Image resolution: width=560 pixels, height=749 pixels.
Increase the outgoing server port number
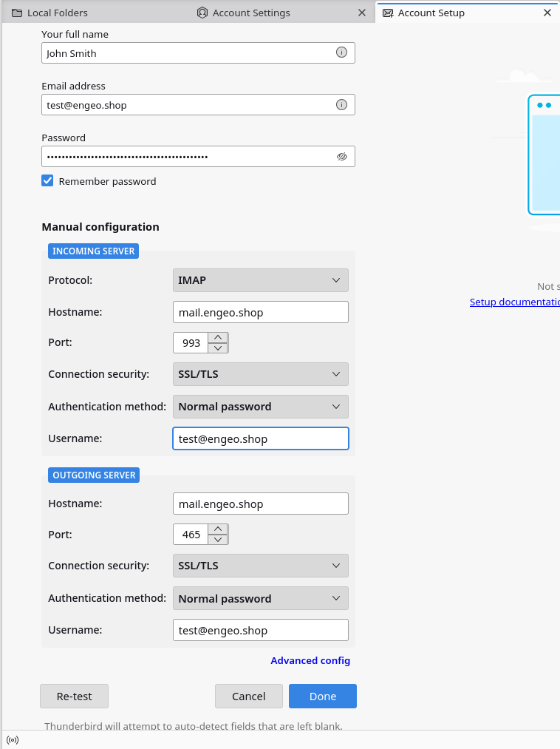coord(218,529)
